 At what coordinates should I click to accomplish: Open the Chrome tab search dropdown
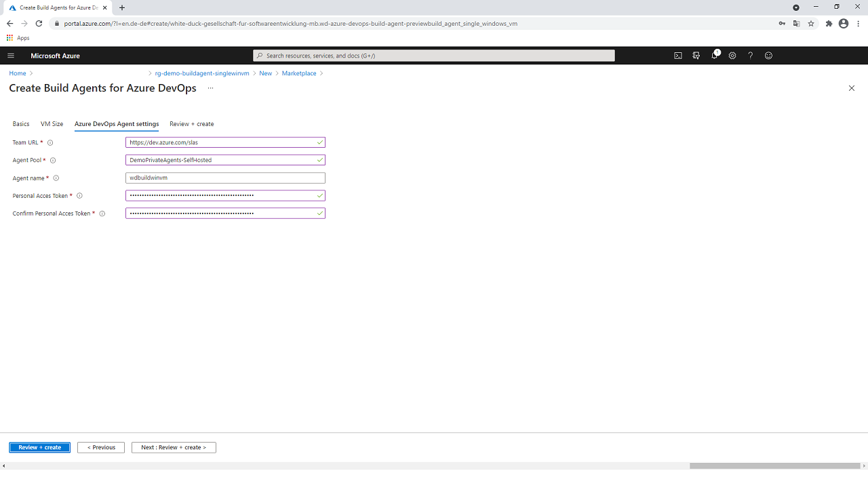[796, 7]
